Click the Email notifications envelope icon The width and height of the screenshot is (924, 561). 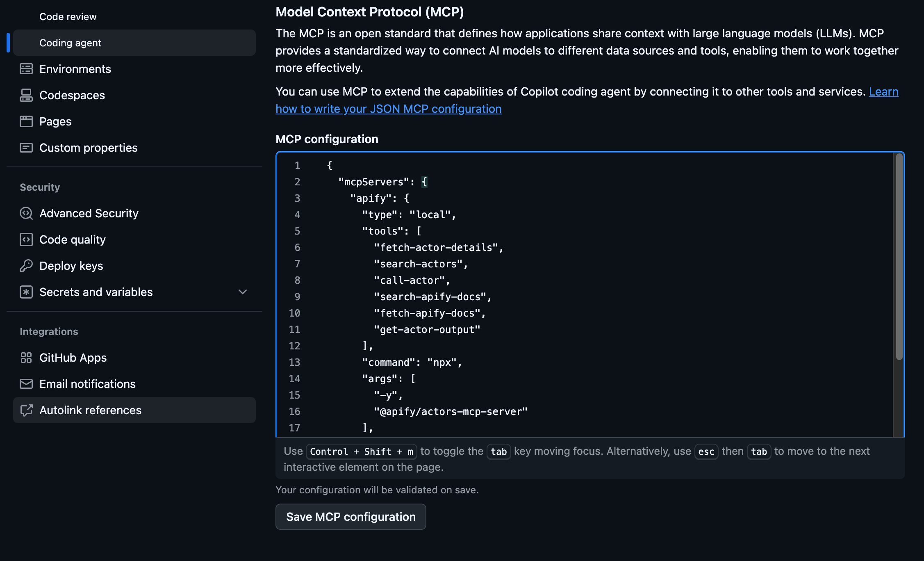click(26, 383)
